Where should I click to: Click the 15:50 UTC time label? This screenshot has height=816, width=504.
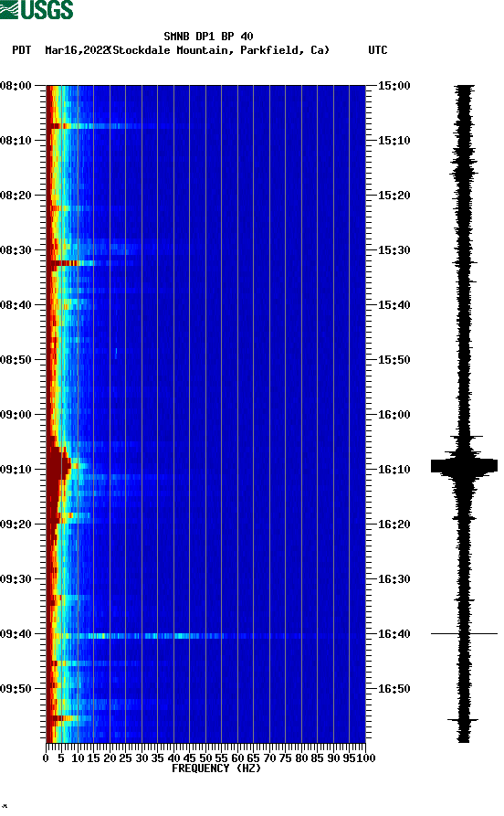(394, 360)
